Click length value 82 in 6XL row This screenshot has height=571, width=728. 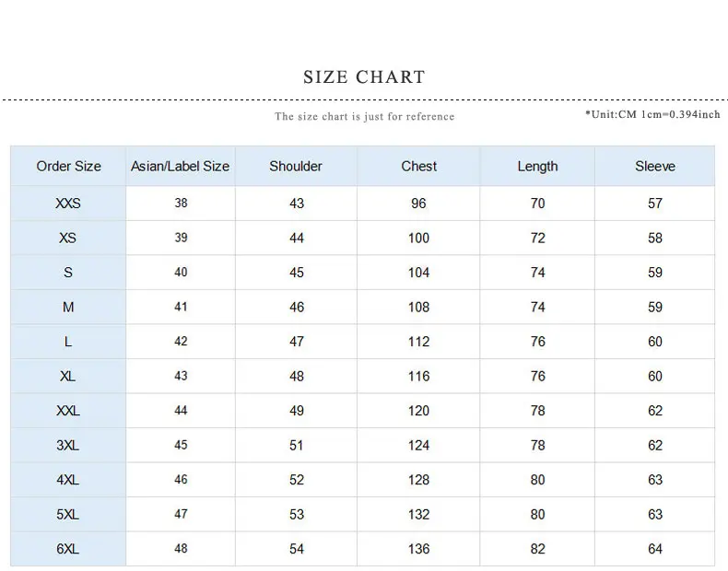click(537, 549)
